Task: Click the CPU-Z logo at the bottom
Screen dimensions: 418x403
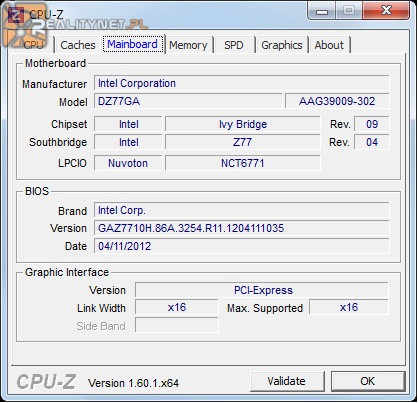Action: coord(46,382)
